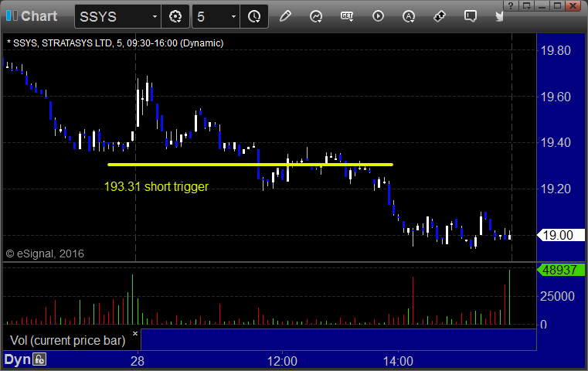Click the volume value 48937 tag

coord(561,270)
